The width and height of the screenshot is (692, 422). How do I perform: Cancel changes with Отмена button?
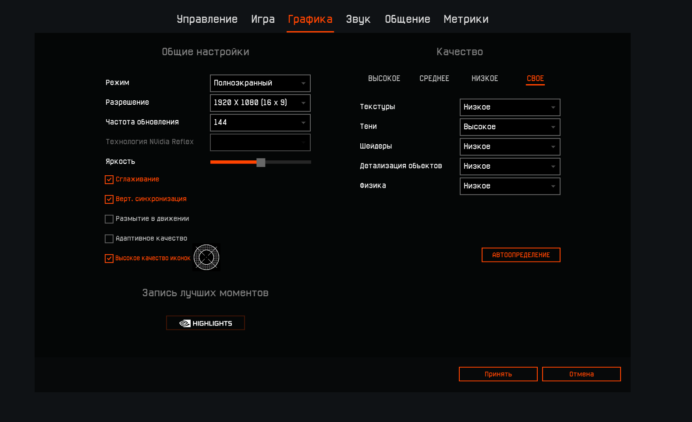click(581, 374)
